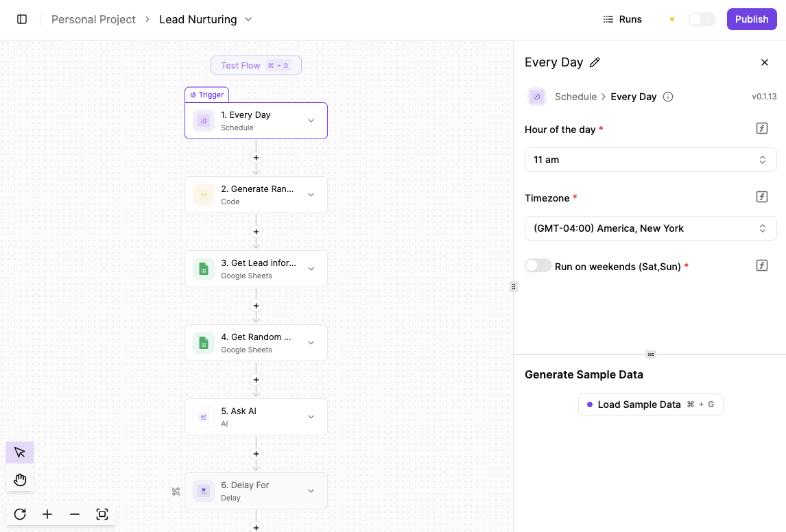786x532 pixels.
Task: Rename the flow using the pencil icon
Action: click(595, 62)
